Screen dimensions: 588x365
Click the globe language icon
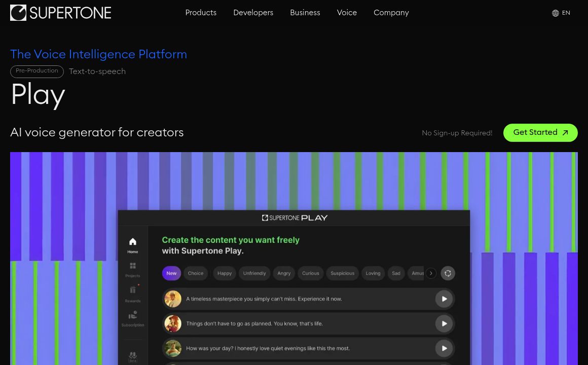point(555,13)
